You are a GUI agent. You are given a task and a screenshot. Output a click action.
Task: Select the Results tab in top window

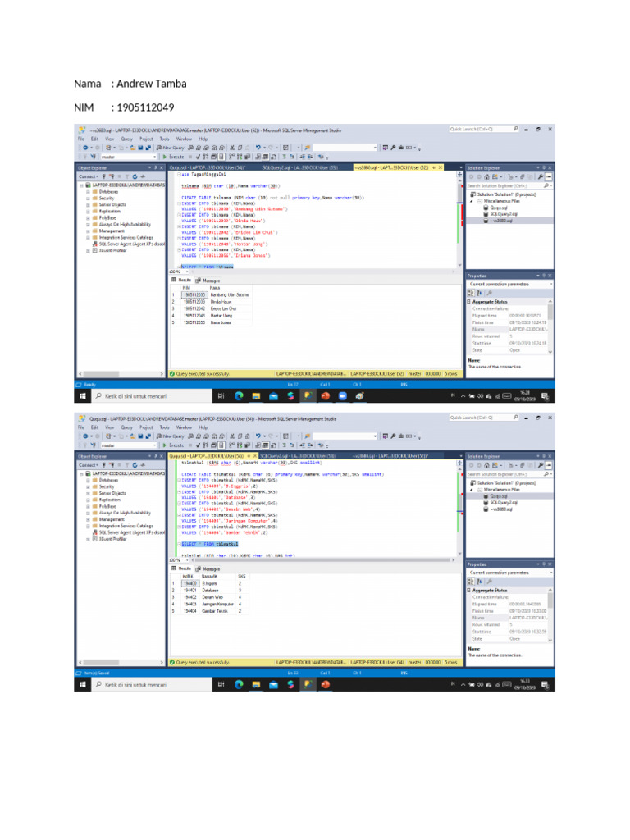tap(181, 281)
